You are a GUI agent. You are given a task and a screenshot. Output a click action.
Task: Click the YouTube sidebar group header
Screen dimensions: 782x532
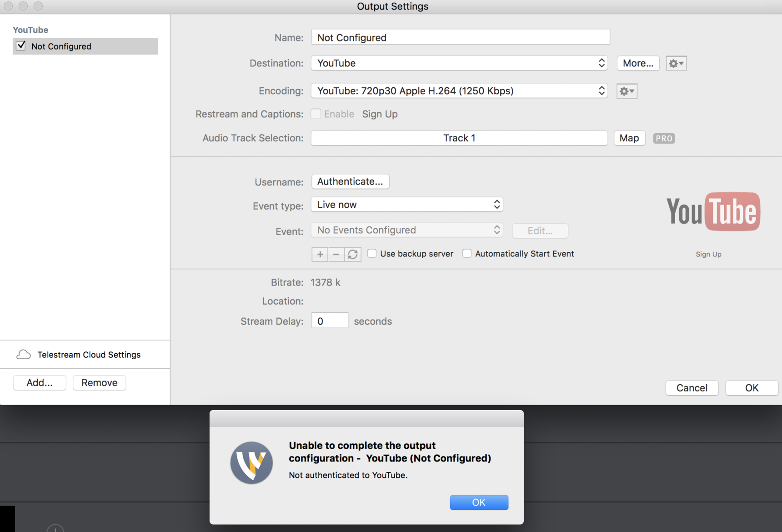tap(30, 30)
